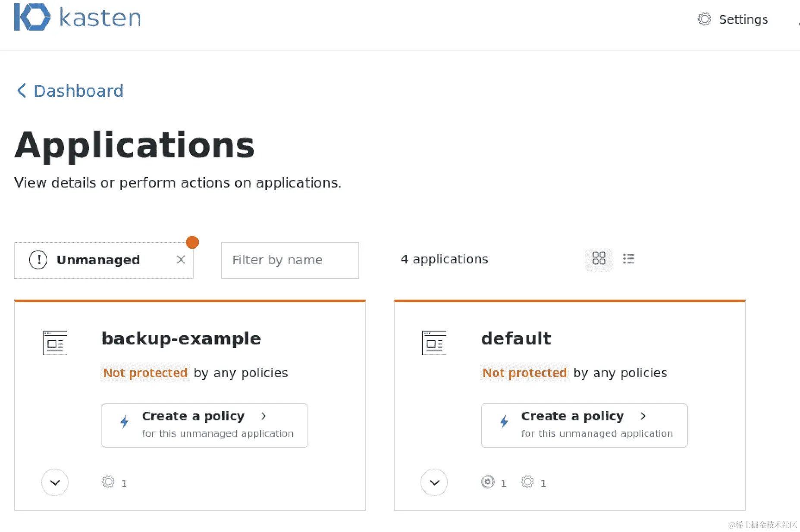Create a policy for backup-example
This screenshot has width=800, height=532.
point(204,425)
